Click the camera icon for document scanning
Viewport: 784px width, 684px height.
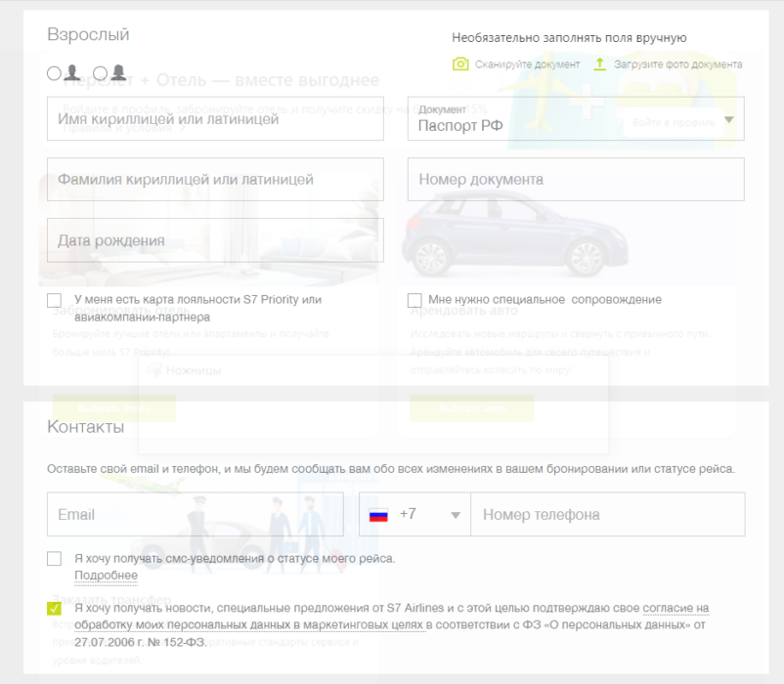(x=460, y=64)
